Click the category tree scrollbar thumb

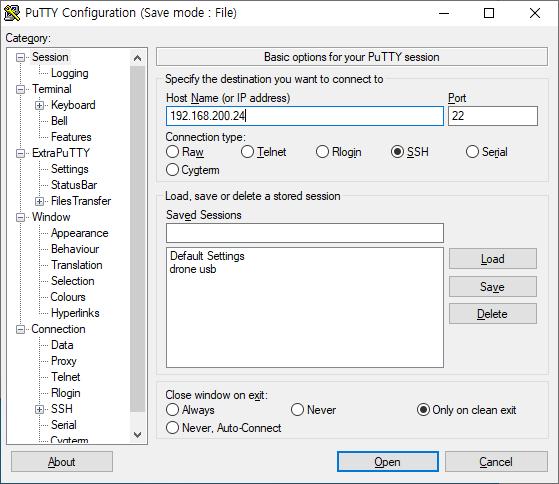pyautogui.click(x=138, y=239)
